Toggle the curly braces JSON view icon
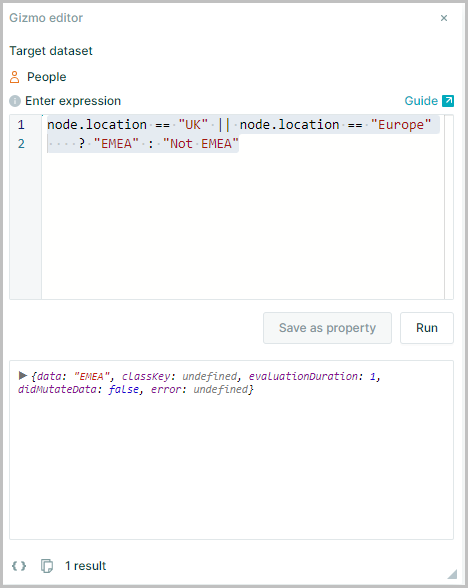 pos(19,566)
